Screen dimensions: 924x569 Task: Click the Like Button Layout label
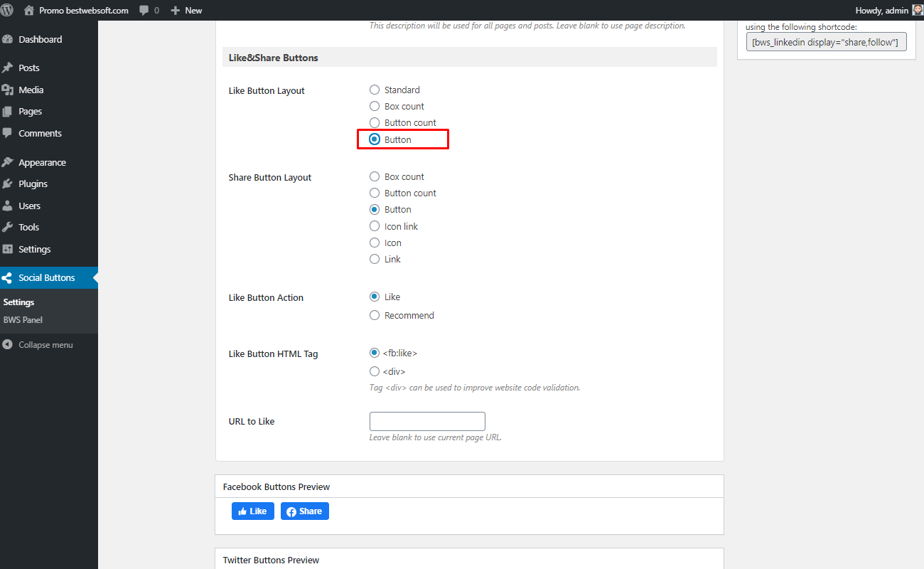coord(267,90)
